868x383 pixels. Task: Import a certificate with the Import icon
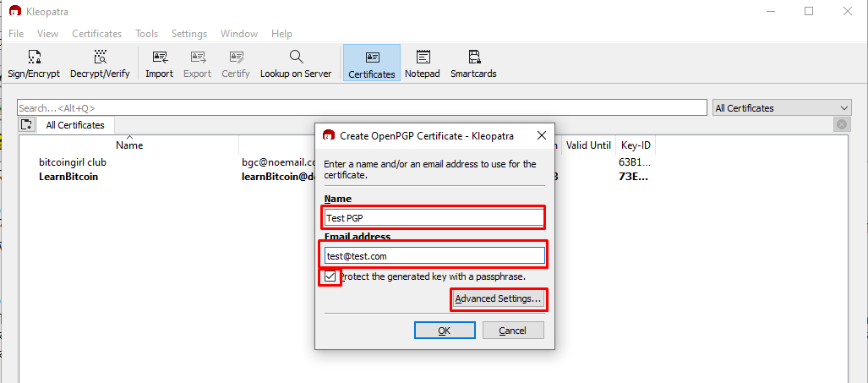pyautogui.click(x=160, y=63)
